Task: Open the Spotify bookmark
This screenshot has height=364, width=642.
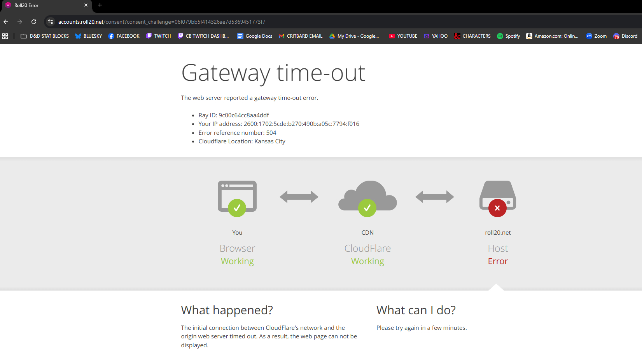Action: coord(508,36)
